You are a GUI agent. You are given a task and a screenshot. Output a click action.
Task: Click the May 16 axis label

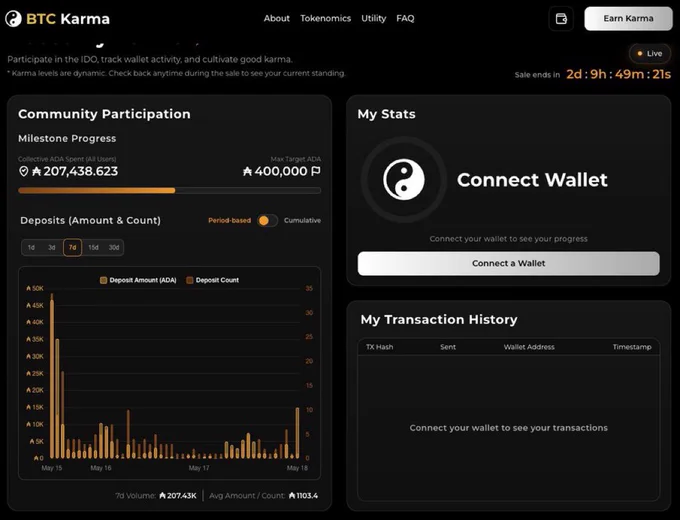101,468
